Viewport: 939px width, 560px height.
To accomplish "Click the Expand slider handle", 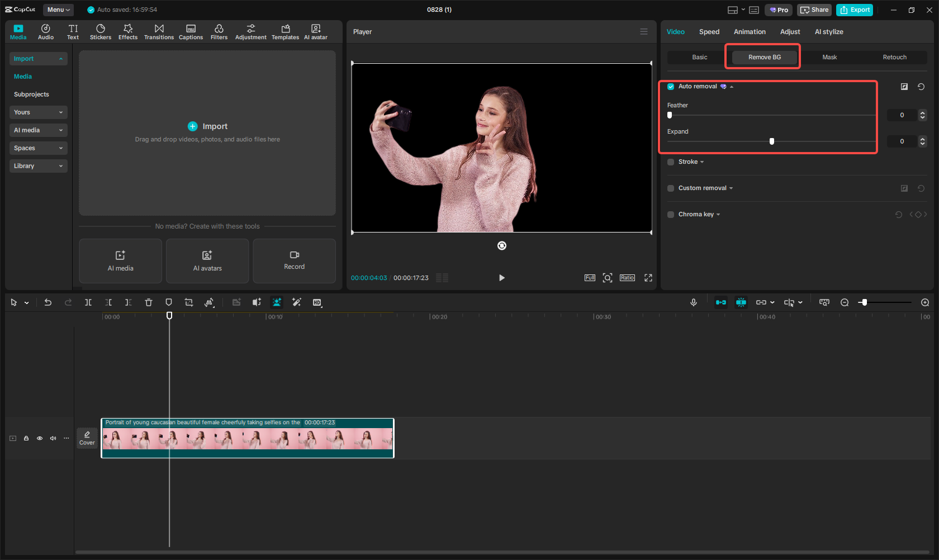I will [772, 141].
